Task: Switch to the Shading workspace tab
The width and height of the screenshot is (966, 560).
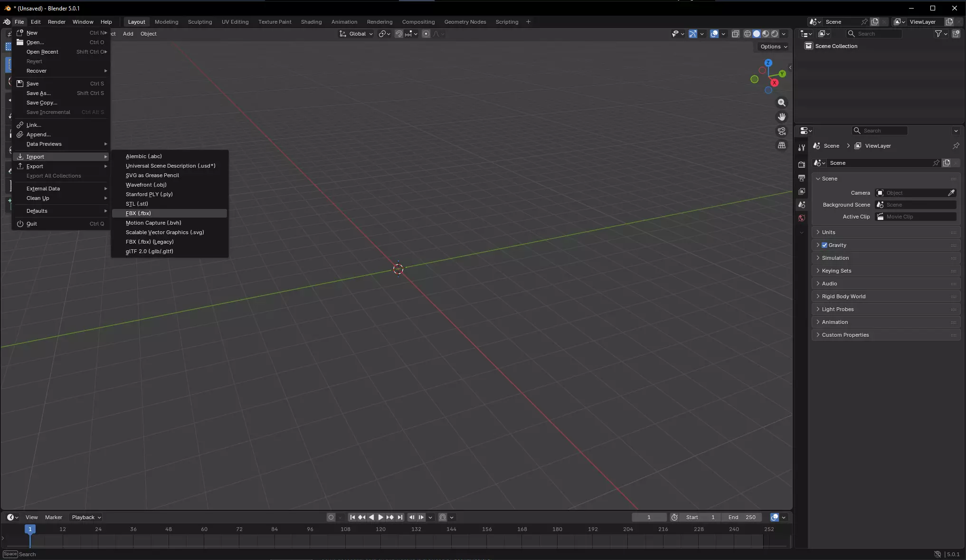Action: tap(311, 22)
